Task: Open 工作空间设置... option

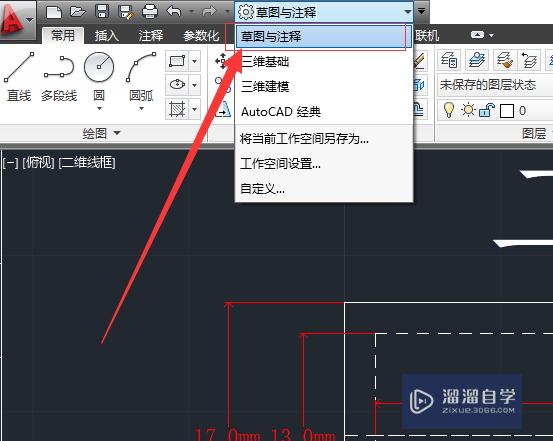Action: [323, 164]
